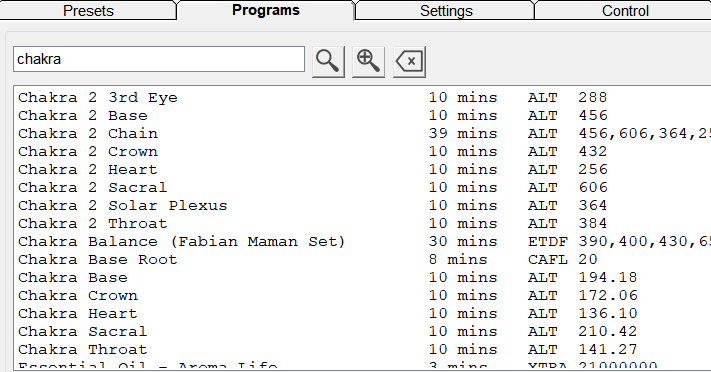Clear the search field with backspace icon
The height and width of the screenshot is (372, 711).
pyautogui.click(x=409, y=61)
